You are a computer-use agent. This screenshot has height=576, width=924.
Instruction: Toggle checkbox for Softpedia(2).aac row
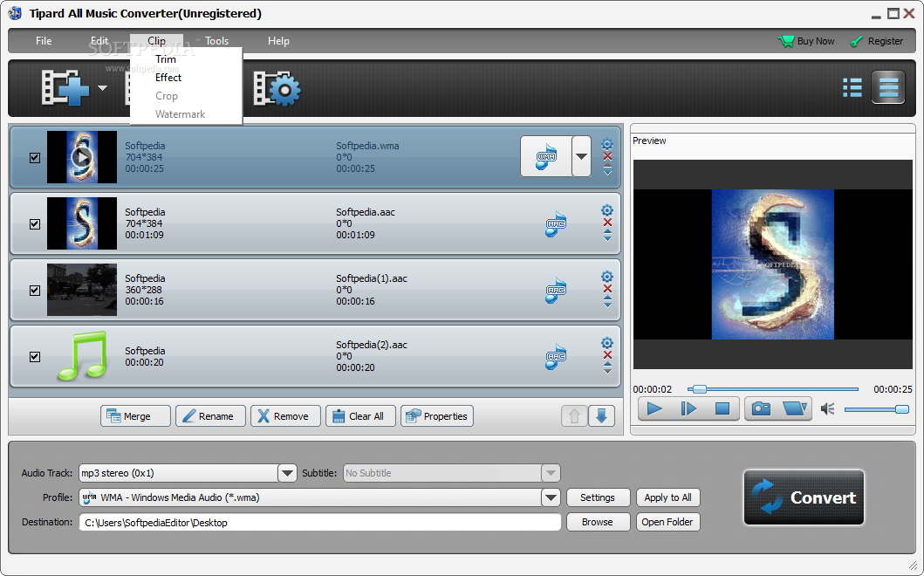click(35, 357)
